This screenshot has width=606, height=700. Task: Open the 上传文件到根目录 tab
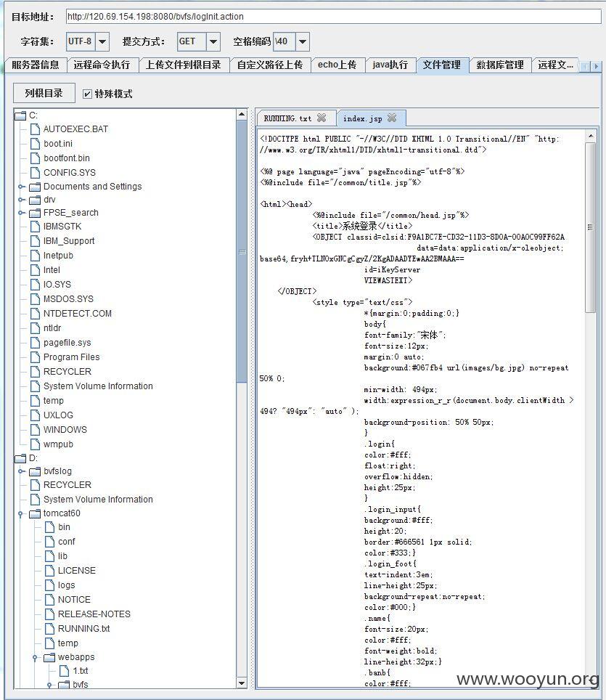(184, 65)
